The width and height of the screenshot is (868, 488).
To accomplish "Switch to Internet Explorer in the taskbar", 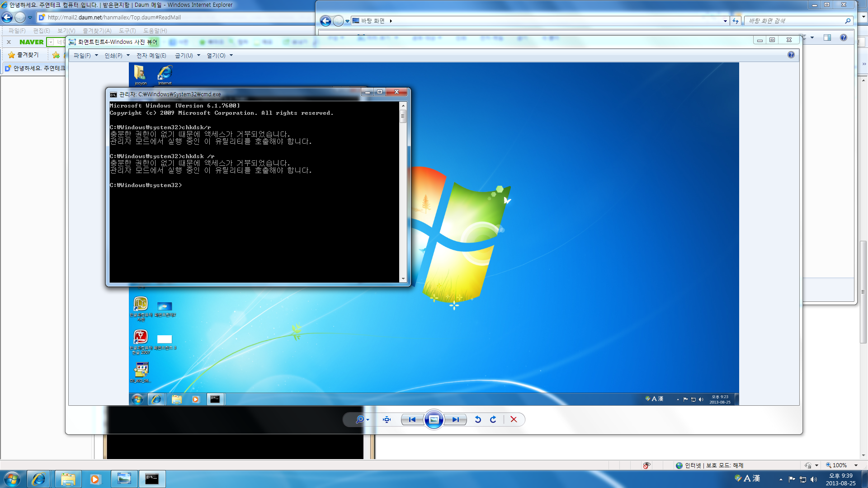I will tap(38, 479).
